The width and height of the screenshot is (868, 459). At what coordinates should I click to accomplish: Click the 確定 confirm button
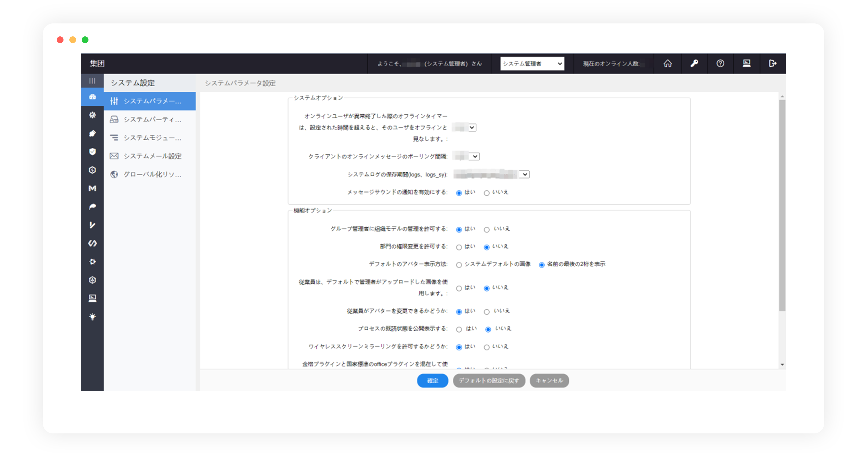click(432, 380)
